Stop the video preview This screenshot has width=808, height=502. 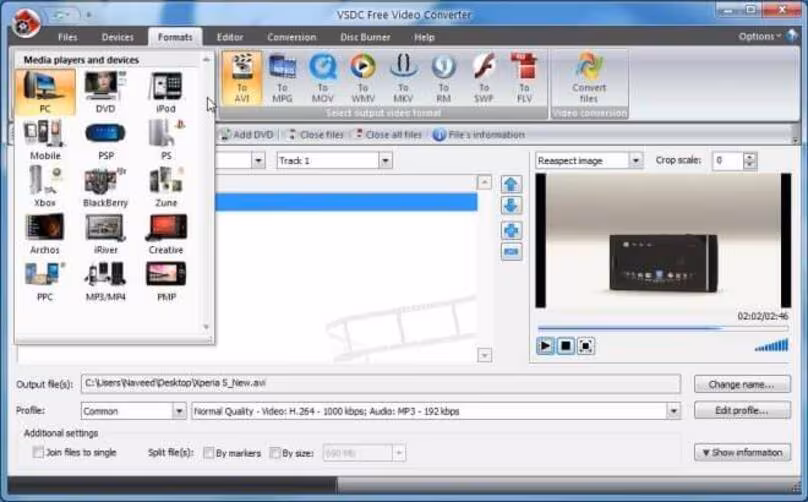[565, 346]
